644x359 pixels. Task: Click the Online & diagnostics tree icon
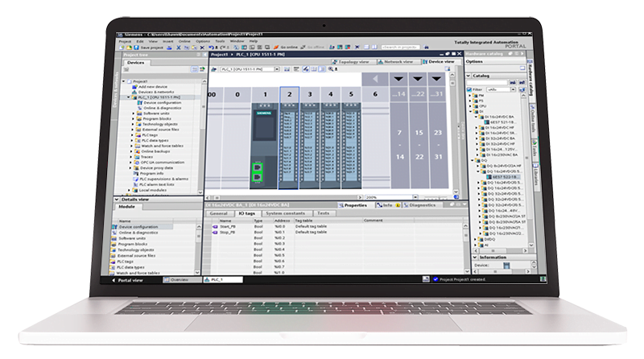(x=140, y=108)
